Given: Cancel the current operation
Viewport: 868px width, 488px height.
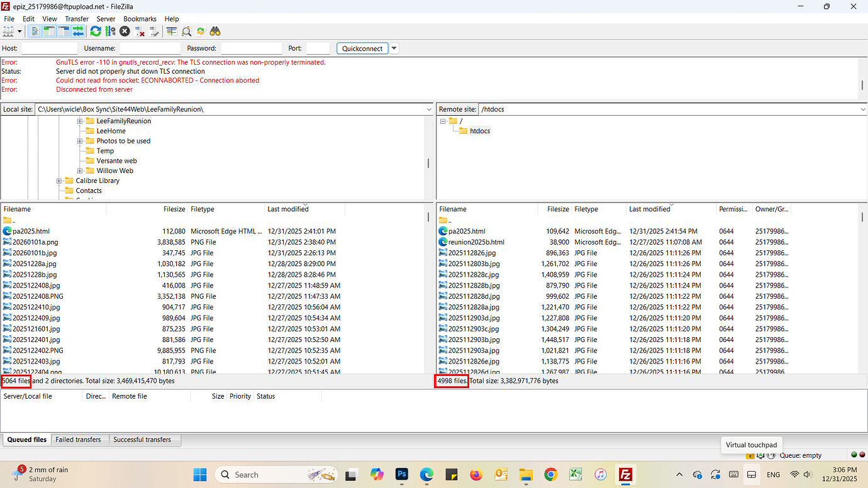Looking at the screenshot, I should pos(124,31).
